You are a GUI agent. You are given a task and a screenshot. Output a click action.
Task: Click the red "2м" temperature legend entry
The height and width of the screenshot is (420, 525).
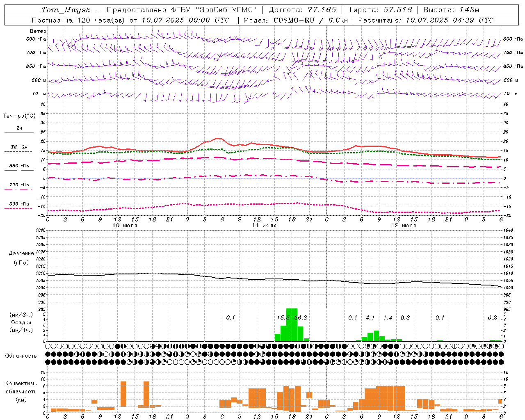click(x=19, y=128)
